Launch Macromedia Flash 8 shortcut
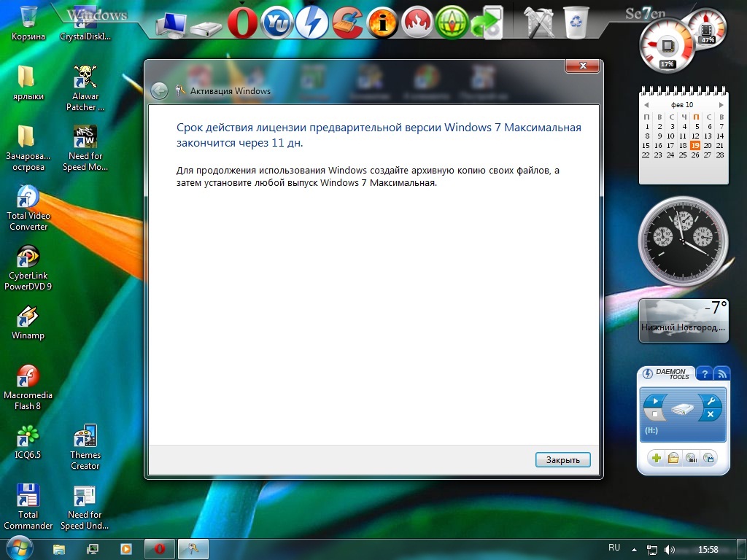747x560 pixels. point(28,388)
